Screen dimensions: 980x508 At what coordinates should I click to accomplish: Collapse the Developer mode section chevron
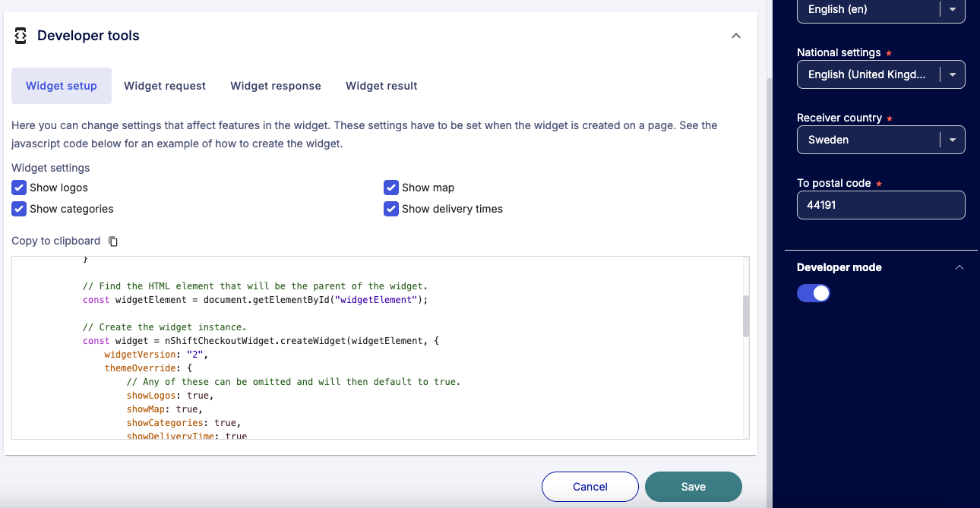[959, 267]
